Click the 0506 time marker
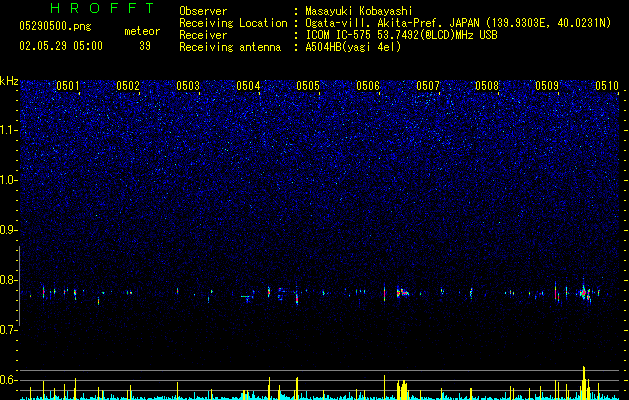Image resolution: width=629 pixels, height=400 pixels. [368, 86]
